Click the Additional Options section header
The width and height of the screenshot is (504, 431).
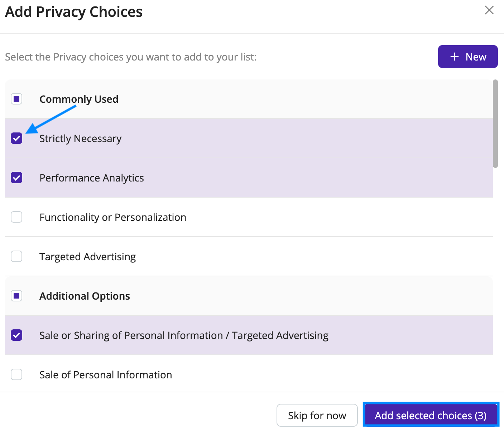click(x=85, y=296)
